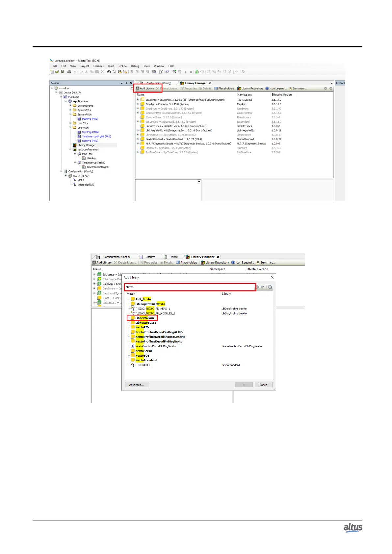Open the Project menu
The height and width of the screenshot is (554, 392).
click(x=85, y=66)
